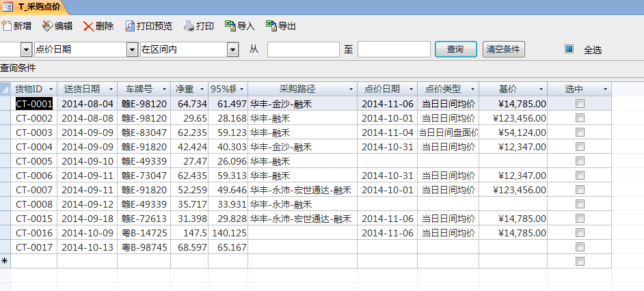Click the 新增 (new record) icon
Image resolution: width=644 pixels, height=291 pixels.
click(8, 27)
